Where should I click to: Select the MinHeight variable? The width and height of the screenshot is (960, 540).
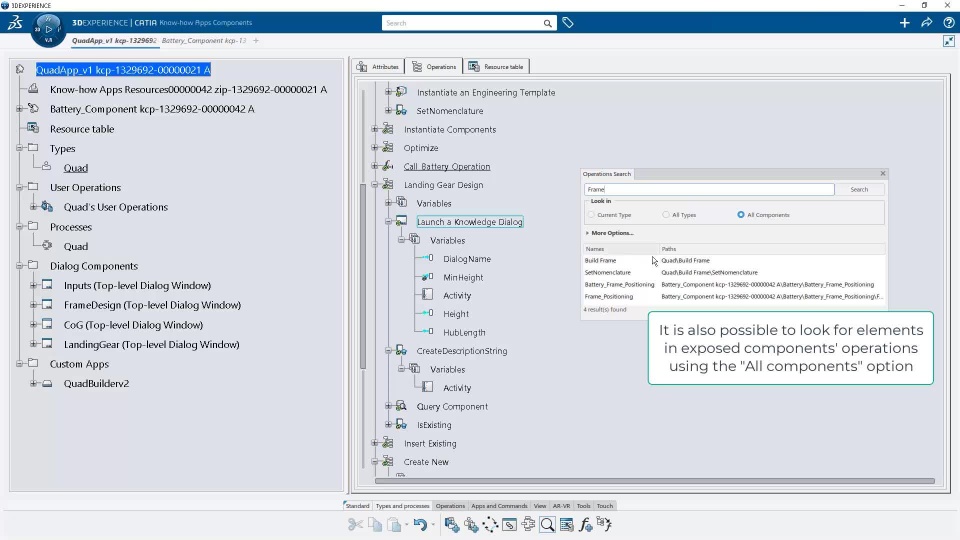click(x=463, y=277)
